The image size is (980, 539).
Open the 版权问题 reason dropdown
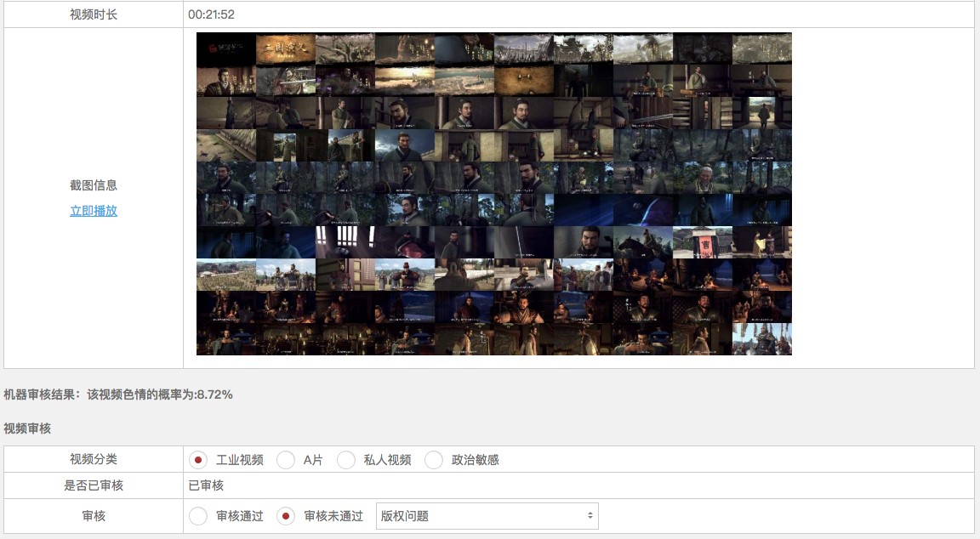click(x=487, y=516)
